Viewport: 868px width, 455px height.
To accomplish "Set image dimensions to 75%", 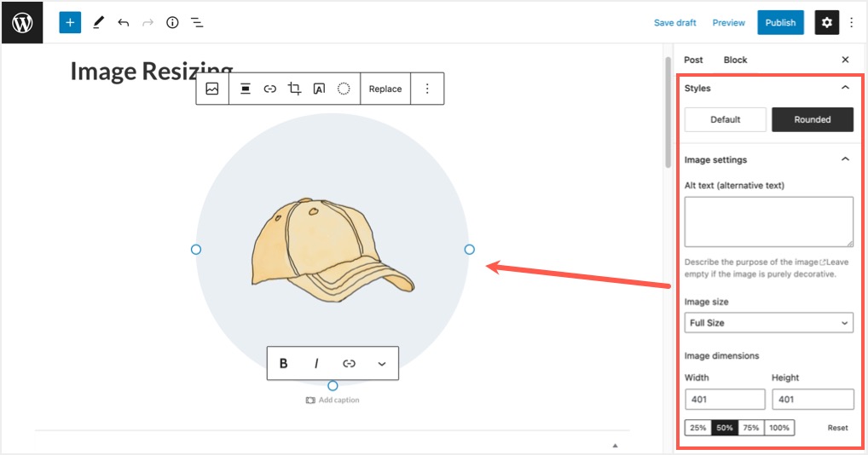I will [750, 428].
